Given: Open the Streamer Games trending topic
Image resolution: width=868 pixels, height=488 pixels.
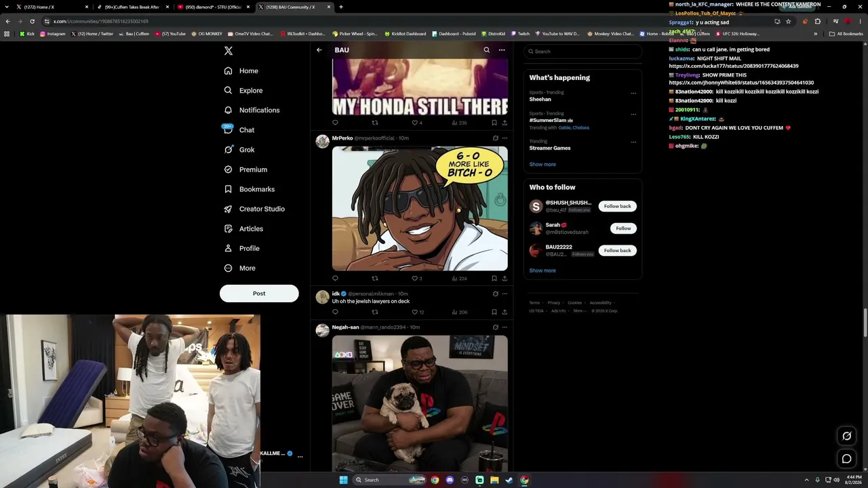Looking at the screenshot, I should point(550,148).
